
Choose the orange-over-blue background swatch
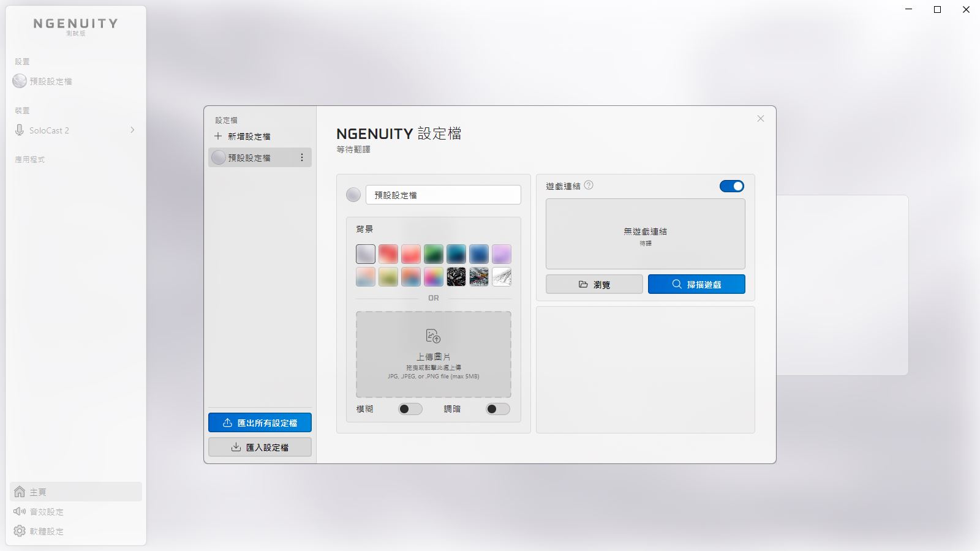pos(411,277)
